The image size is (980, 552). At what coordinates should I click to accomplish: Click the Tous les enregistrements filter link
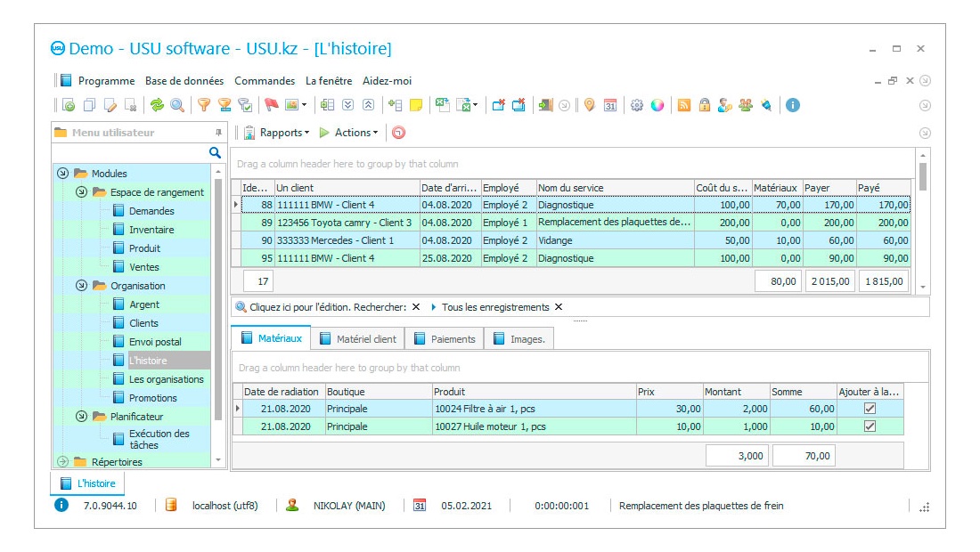(x=495, y=307)
